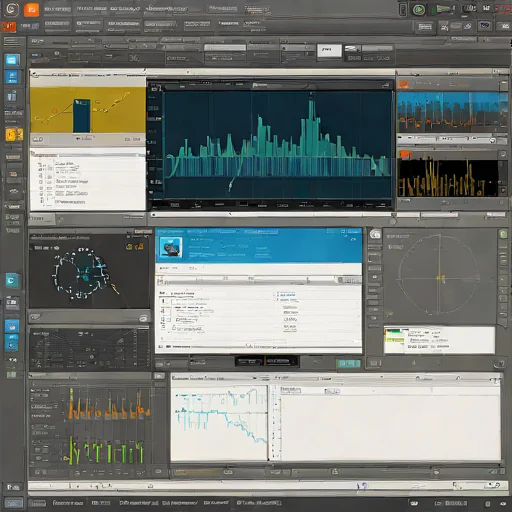Click the circular C logo icon
This screenshot has height=512, width=512.
point(11,9)
